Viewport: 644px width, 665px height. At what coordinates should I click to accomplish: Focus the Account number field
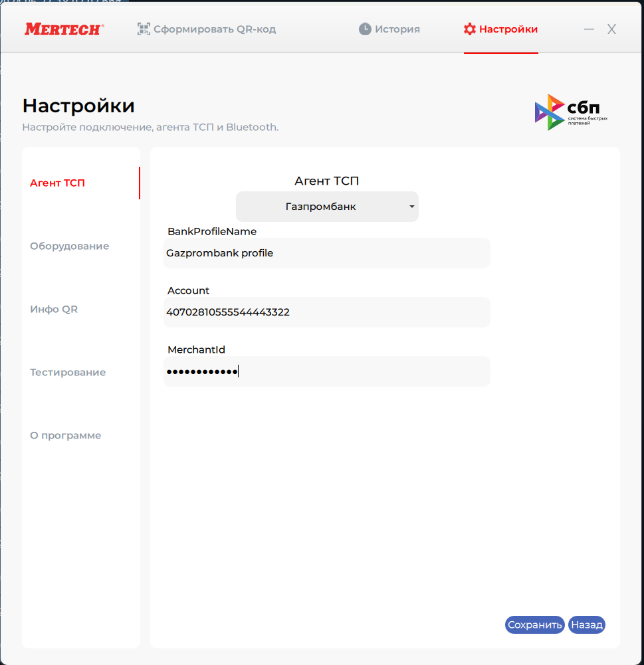click(326, 312)
